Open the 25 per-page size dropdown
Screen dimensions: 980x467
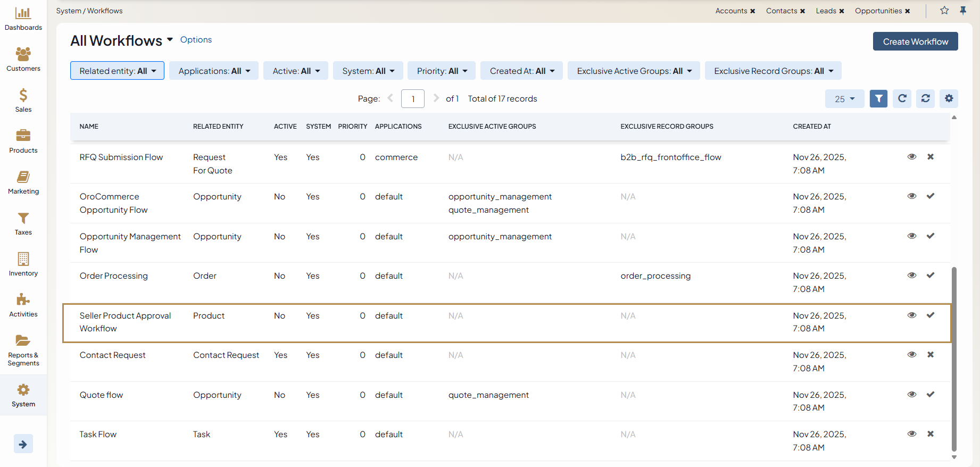[x=844, y=99]
